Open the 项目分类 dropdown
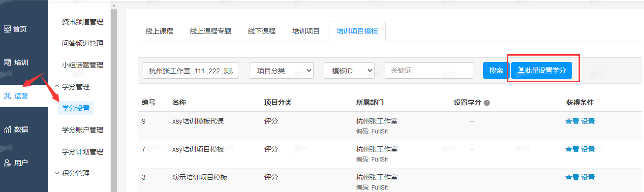644x192 pixels. point(281,70)
